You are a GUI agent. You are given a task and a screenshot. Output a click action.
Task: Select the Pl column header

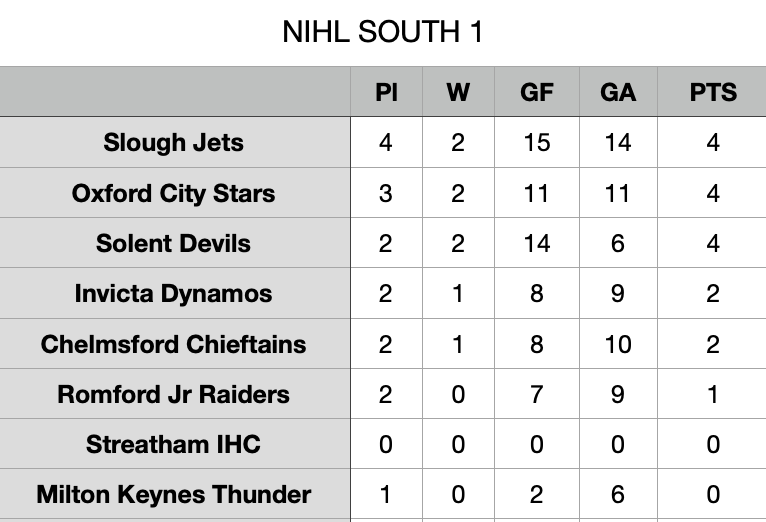[386, 93]
